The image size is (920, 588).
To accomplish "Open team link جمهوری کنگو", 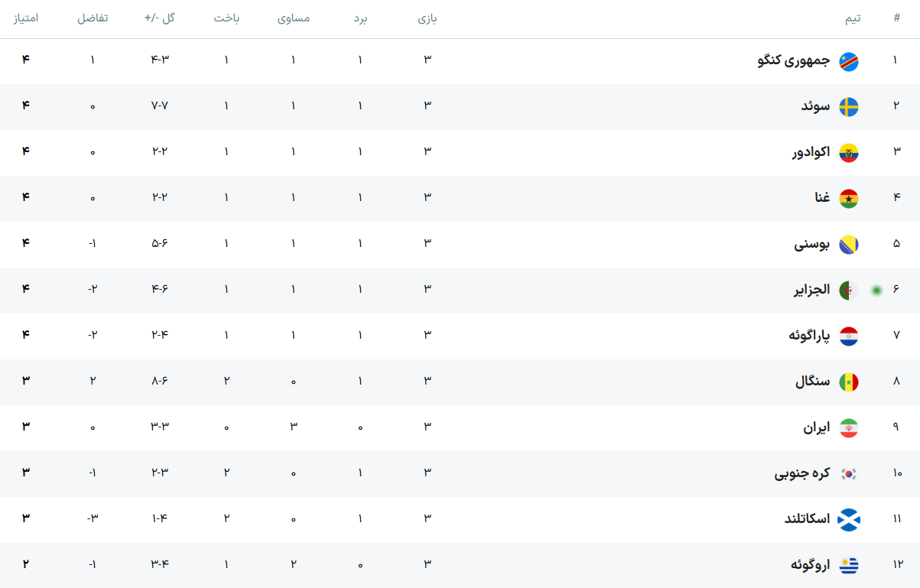I will (793, 60).
